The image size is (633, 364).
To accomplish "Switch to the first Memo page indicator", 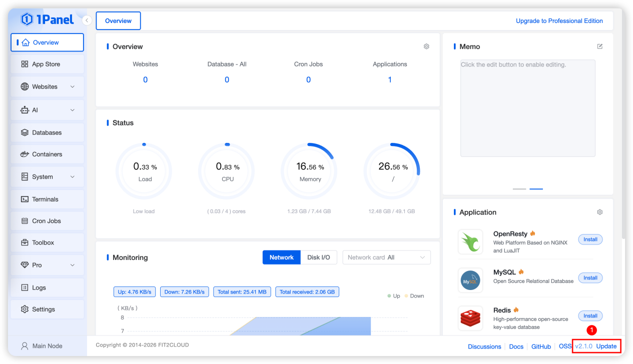I will pyautogui.click(x=519, y=189).
